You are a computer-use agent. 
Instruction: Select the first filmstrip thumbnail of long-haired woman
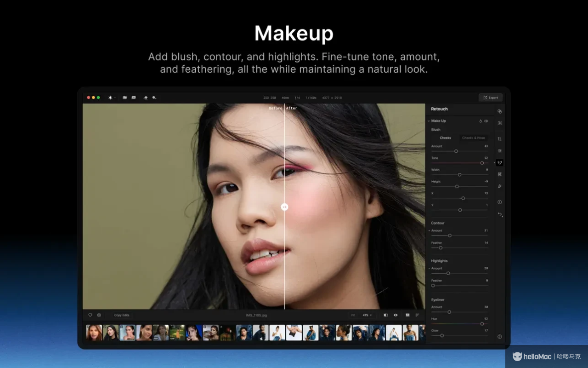94,333
